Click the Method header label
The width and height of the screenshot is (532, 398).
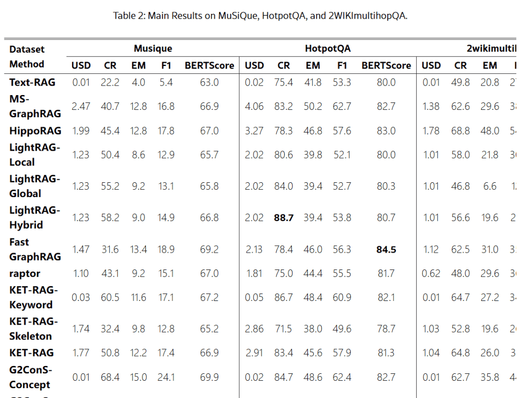point(27,64)
